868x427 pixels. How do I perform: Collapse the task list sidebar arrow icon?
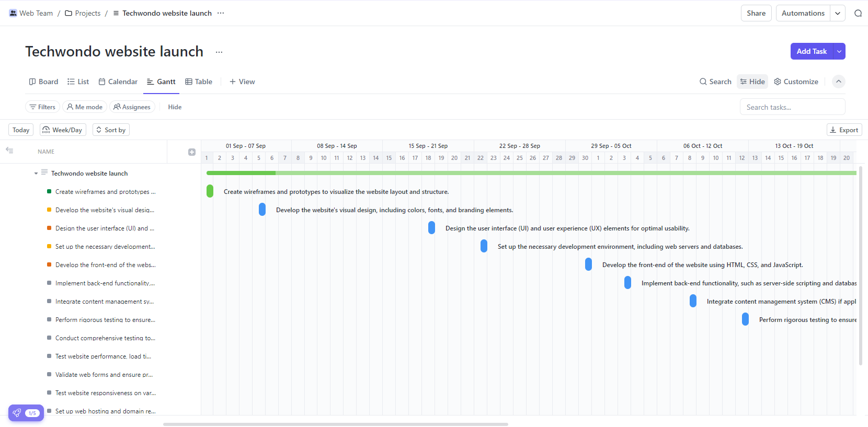pos(9,151)
